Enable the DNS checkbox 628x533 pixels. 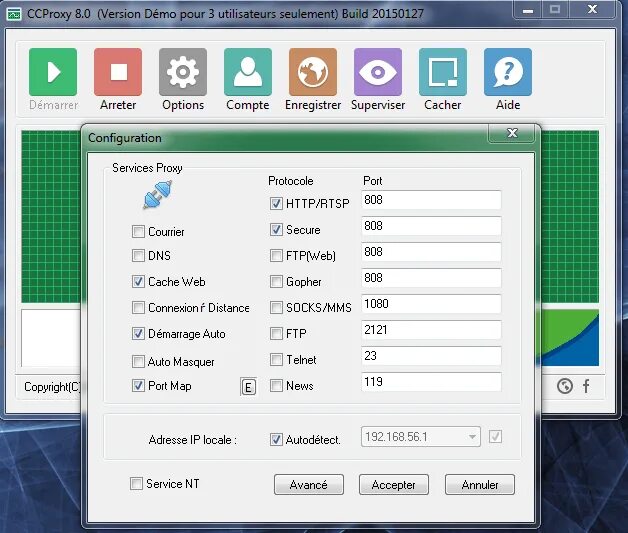(138, 255)
